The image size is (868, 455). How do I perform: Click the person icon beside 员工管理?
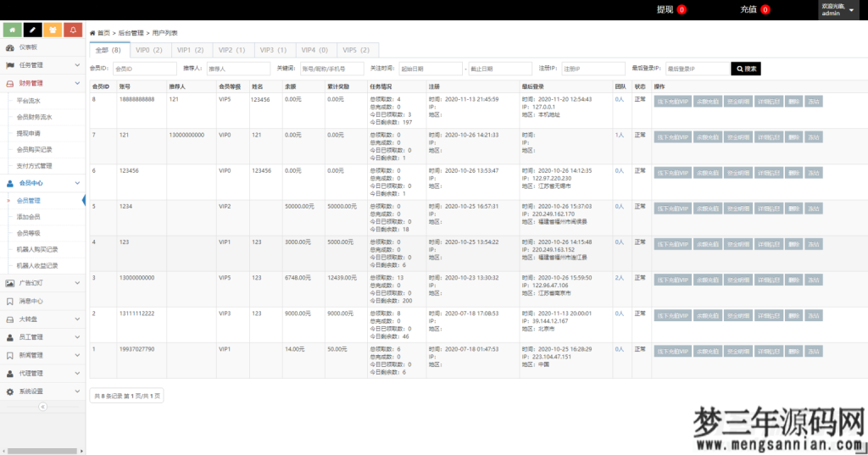click(x=10, y=337)
